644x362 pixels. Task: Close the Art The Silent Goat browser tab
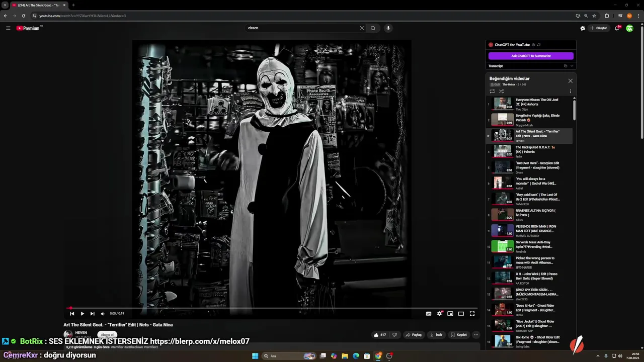(x=64, y=5)
